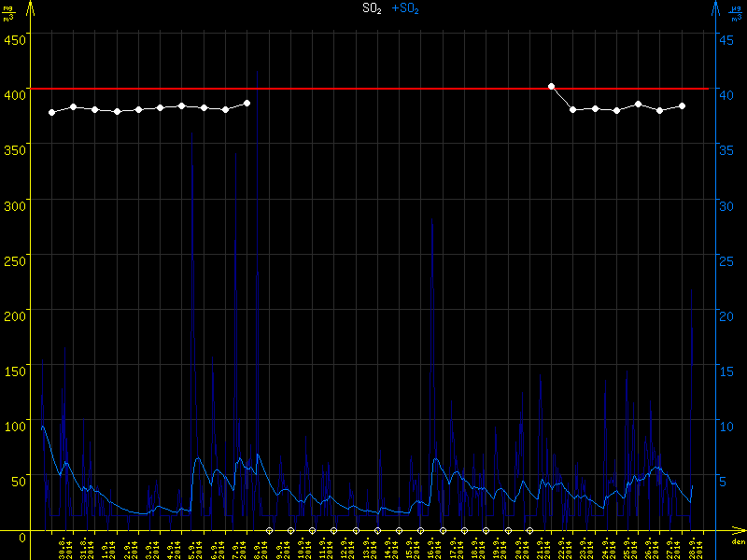This screenshot has width=747, height=560.
Task: Click the 200 label on left axis
Action: [14, 315]
